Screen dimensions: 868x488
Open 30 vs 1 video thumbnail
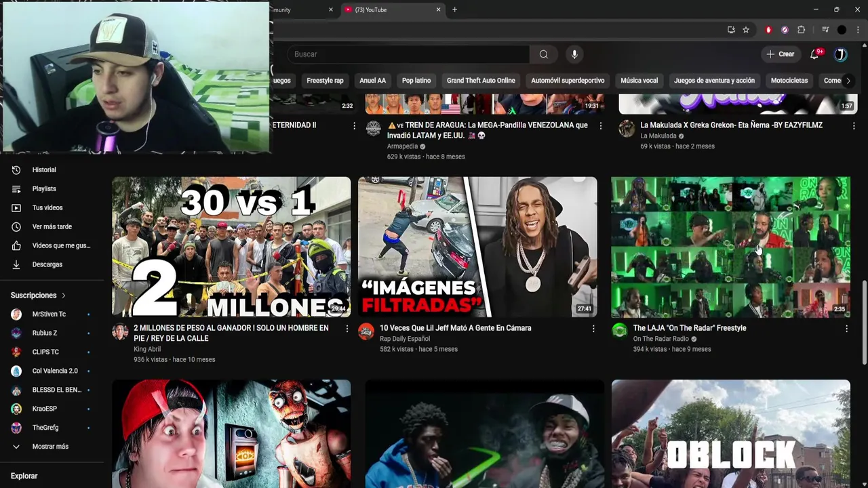tap(231, 247)
